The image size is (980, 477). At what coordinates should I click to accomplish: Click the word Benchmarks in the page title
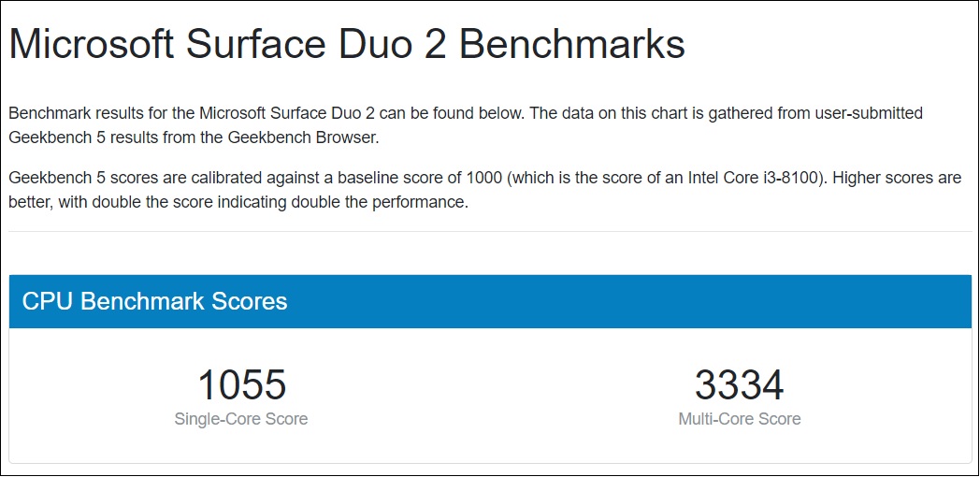[x=572, y=44]
